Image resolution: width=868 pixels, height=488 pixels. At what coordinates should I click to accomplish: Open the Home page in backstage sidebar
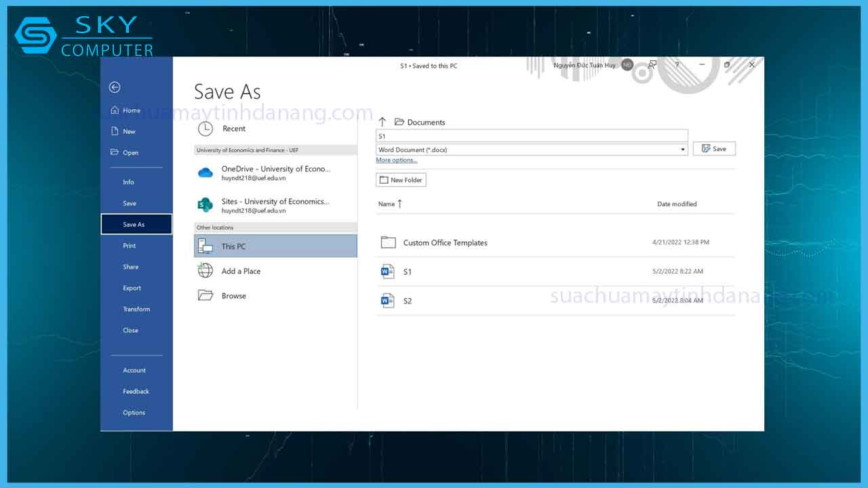[x=125, y=110]
